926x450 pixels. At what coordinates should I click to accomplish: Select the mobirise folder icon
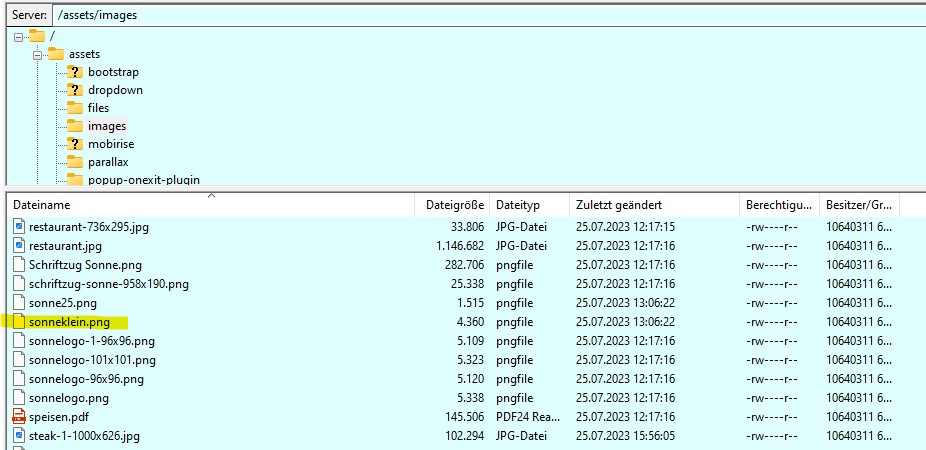point(74,144)
